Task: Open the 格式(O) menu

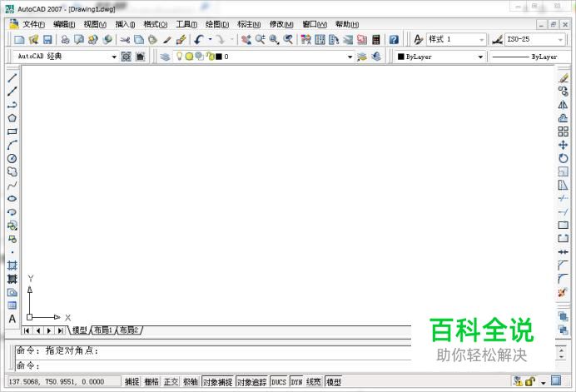Action: 156,24
